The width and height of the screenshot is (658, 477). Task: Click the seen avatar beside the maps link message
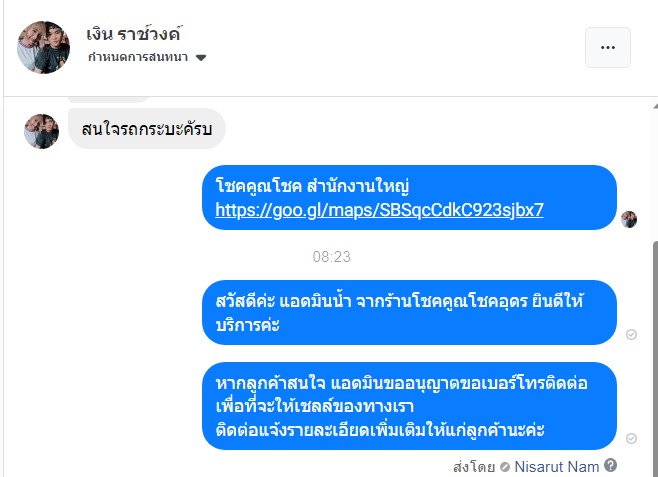pos(629,219)
